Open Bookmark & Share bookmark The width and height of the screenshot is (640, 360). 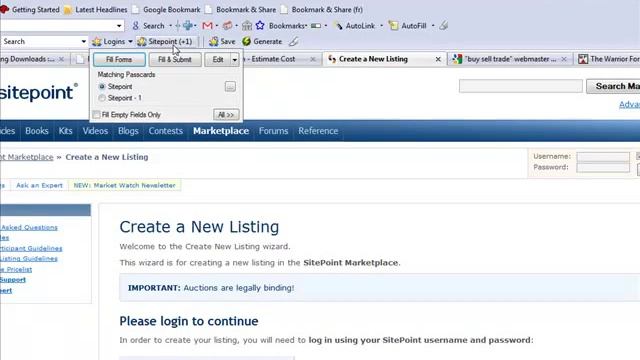tap(241, 9)
